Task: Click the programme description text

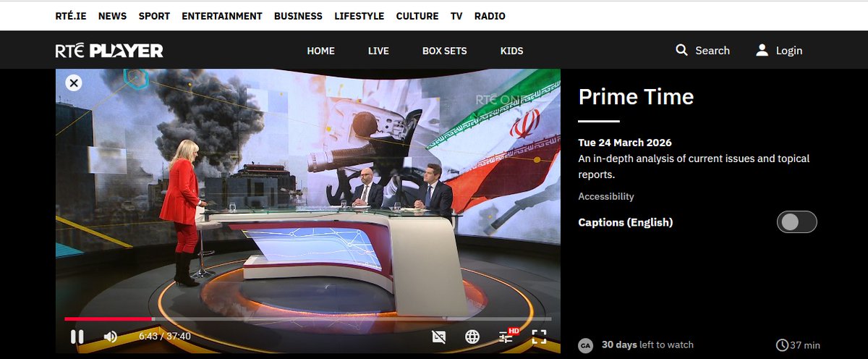Action: tap(694, 166)
